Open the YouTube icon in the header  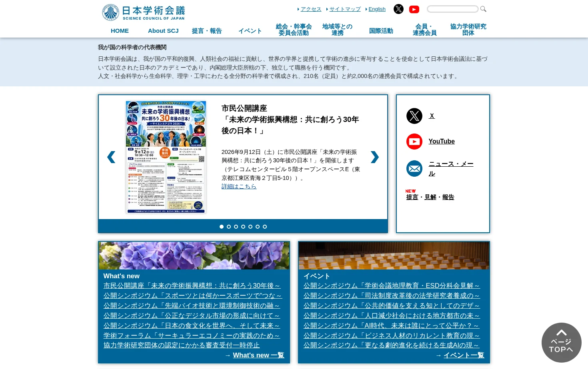click(x=414, y=9)
